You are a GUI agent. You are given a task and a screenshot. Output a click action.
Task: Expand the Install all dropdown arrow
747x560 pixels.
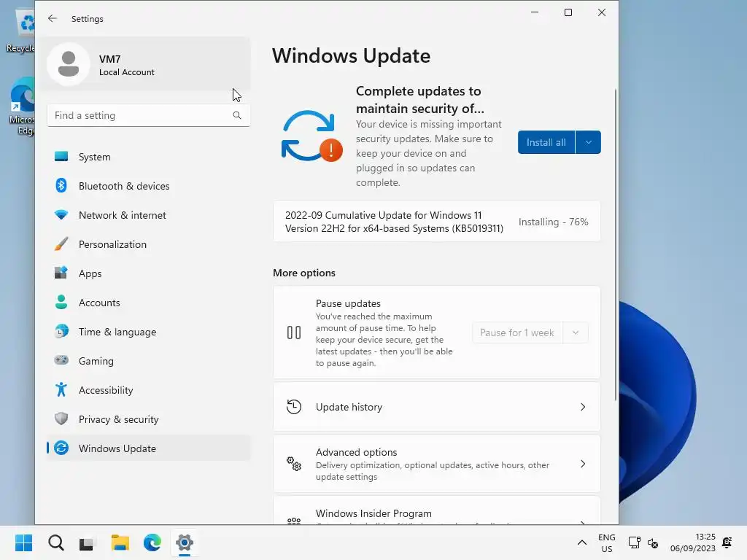click(589, 142)
